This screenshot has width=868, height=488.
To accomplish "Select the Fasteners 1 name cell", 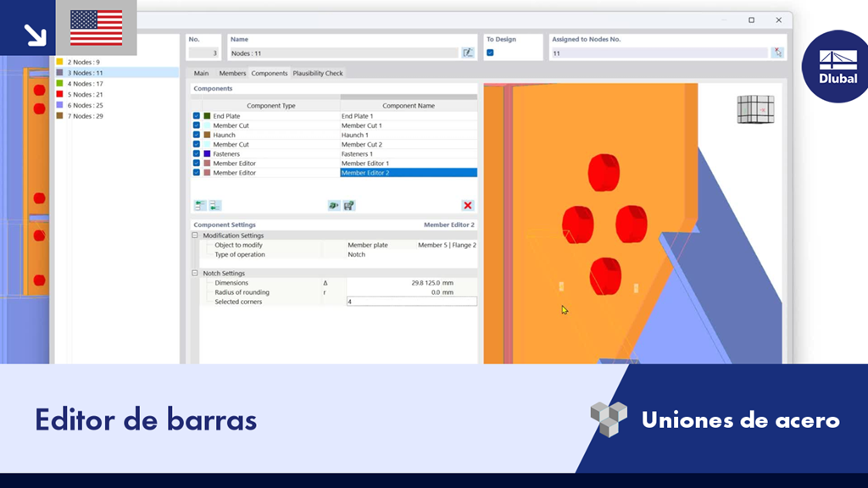I will tap(409, 153).
